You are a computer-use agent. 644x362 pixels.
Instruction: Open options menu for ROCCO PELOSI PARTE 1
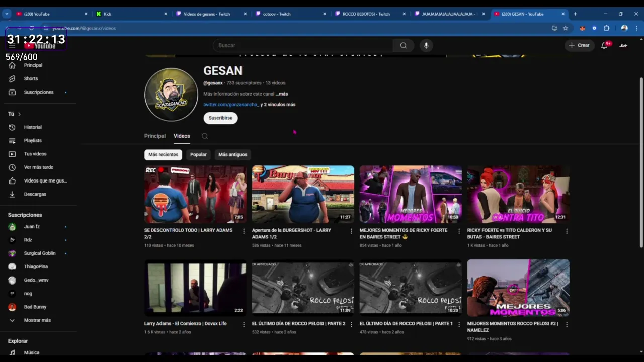point(459,324)
